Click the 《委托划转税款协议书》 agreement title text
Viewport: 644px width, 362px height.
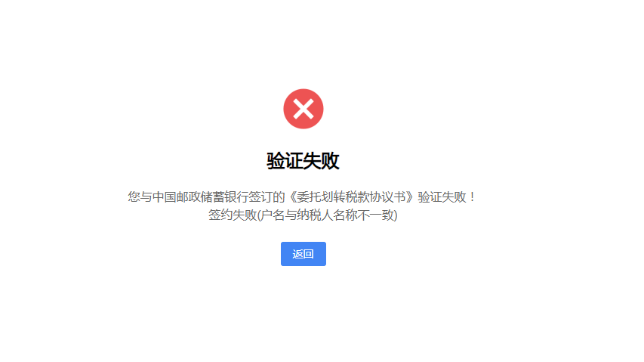(351, 196)
